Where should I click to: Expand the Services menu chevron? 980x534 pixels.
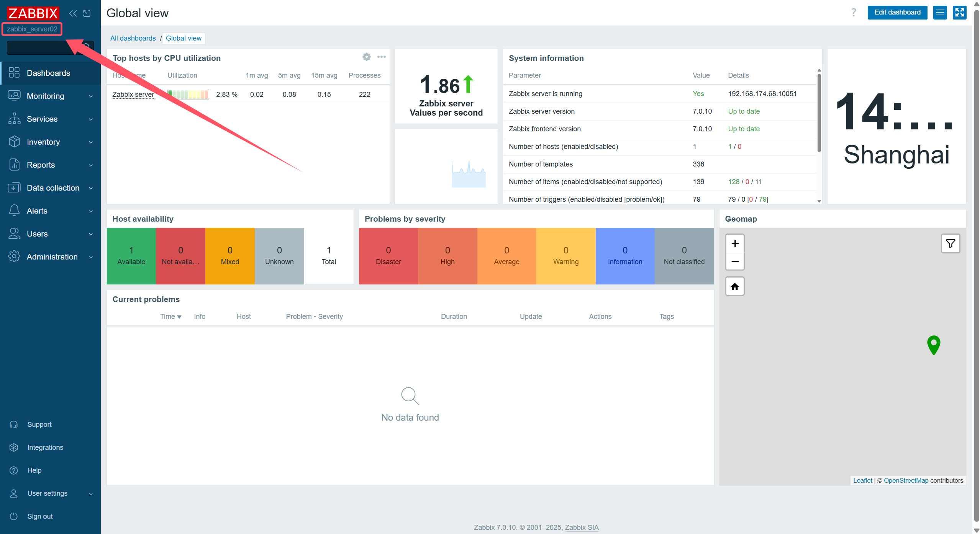(x=91, y=119)
